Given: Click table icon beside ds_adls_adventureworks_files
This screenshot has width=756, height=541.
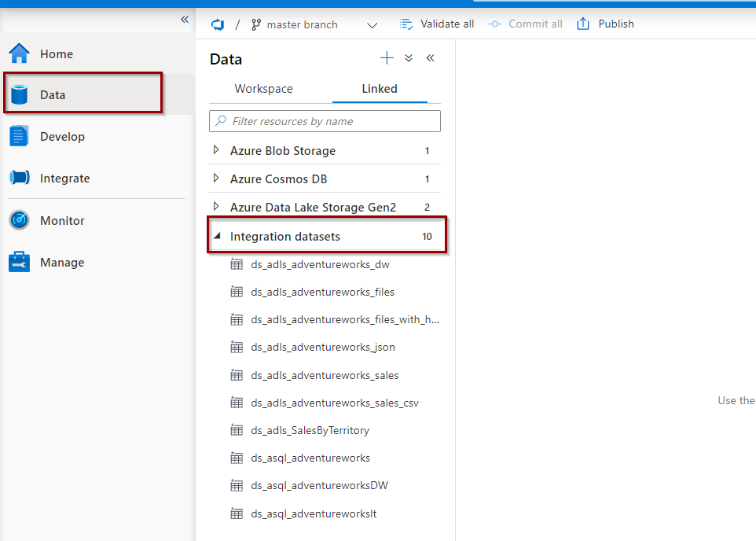Looking at the screenshot, I should pyautogui.click(x=237, y=292).
